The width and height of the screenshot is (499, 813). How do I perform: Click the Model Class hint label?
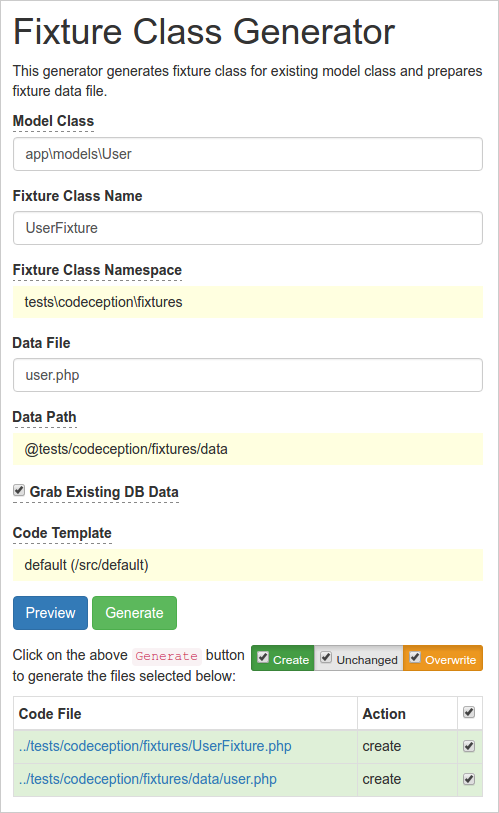(x=53, y=121)
